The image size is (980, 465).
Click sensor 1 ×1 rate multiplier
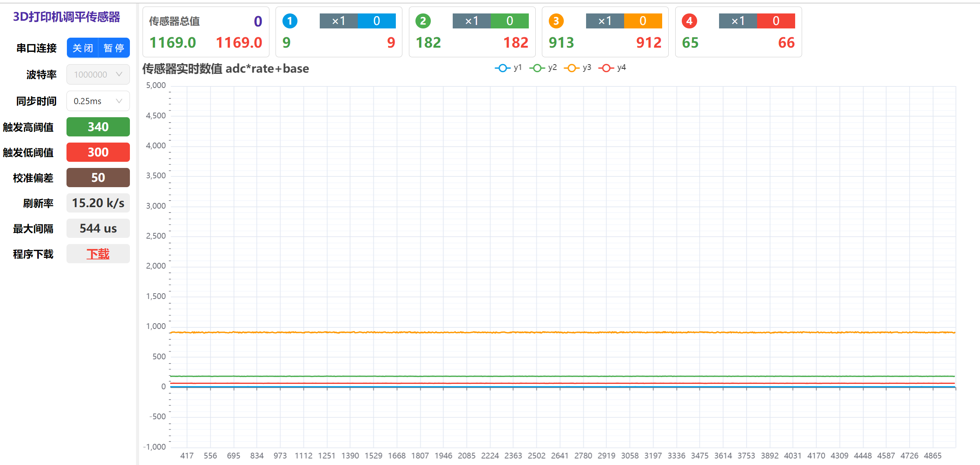pos(339,21)
